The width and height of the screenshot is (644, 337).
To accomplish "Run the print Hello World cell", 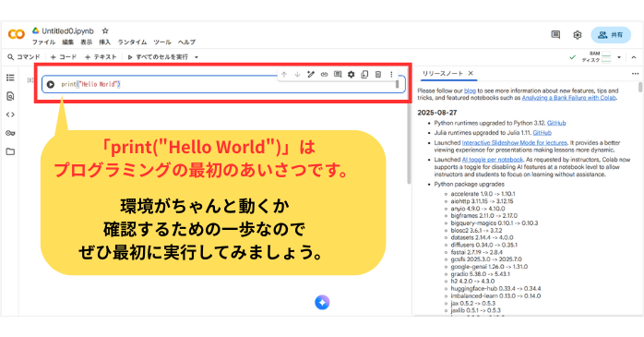I will click(x=51, y=84).
